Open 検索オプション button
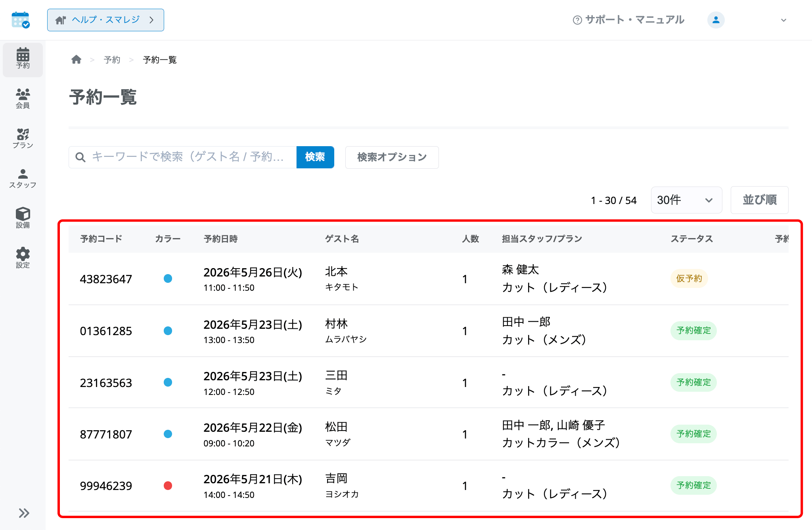The height and width of the screenshot is (530, 812). 392,157
